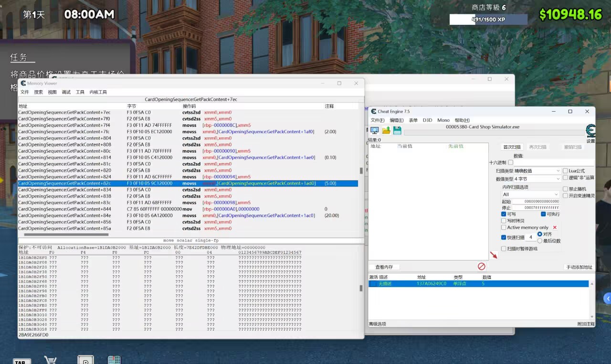Screen dimensions: 611x364
Task: Open 文件 menu in Memory Viewer
Action: 25,92
